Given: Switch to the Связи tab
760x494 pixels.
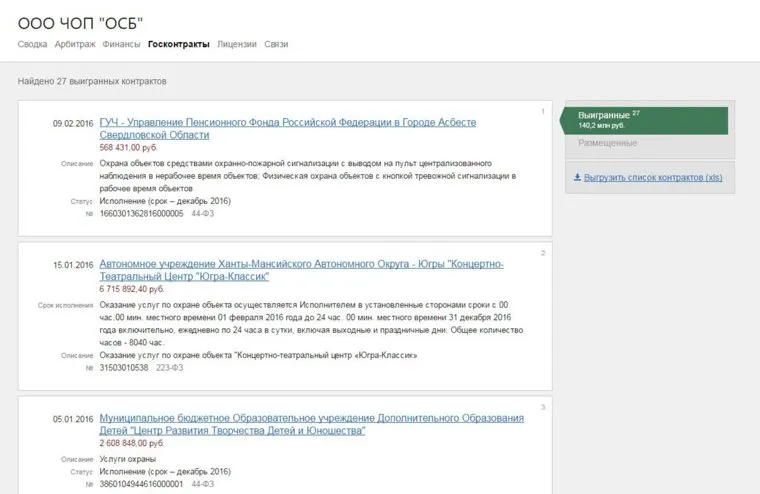Looking at the screenshot, I should pyautogui.click(x=276, y=44).
